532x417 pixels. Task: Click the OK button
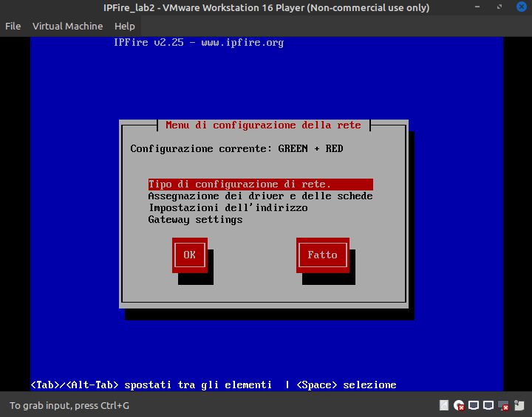[x=190, y=255]
